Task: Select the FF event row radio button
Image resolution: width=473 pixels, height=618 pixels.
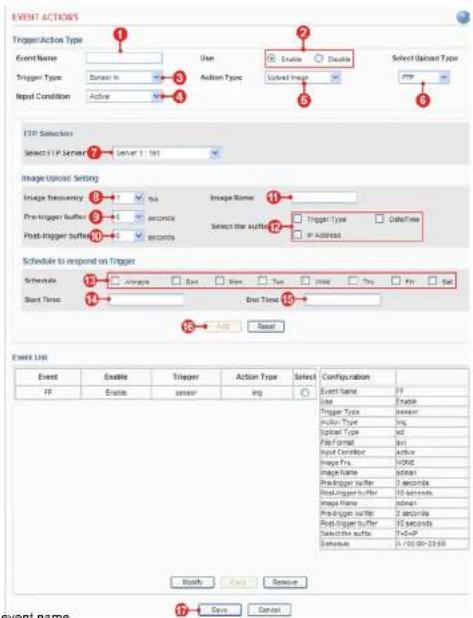Action: [x=305, y=393]
